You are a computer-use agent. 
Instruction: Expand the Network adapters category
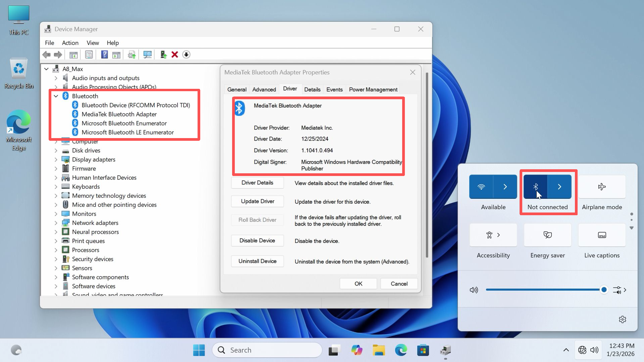coord(56,223)
